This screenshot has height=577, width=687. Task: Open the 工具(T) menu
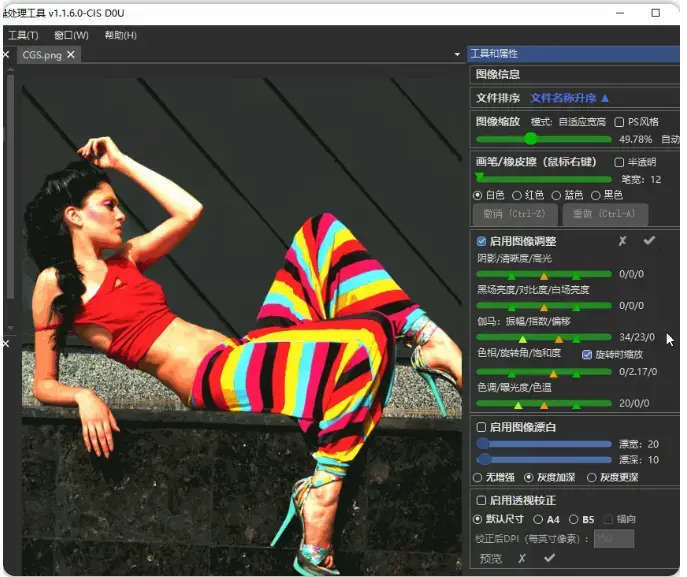(22, 35)
